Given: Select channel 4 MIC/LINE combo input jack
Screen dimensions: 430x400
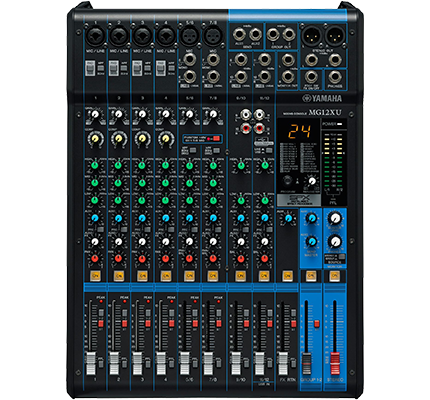Looking at the screenshot, I should [x=166, y=36].
